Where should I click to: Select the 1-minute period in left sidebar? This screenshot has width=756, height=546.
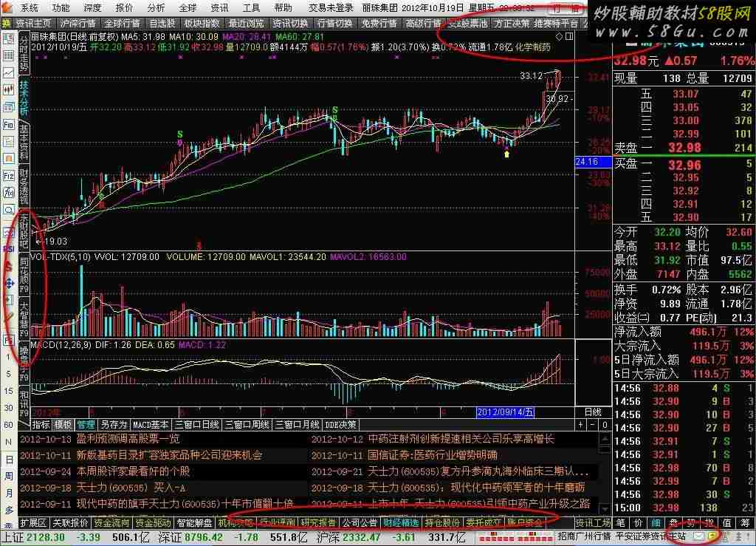click(x=9, y=357)
